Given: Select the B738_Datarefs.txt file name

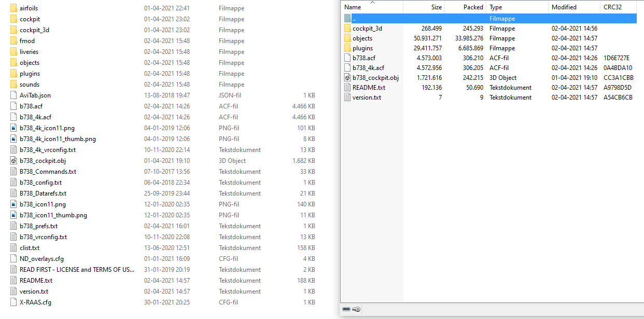Looking at the screenshot, I should tap(43, 193).
